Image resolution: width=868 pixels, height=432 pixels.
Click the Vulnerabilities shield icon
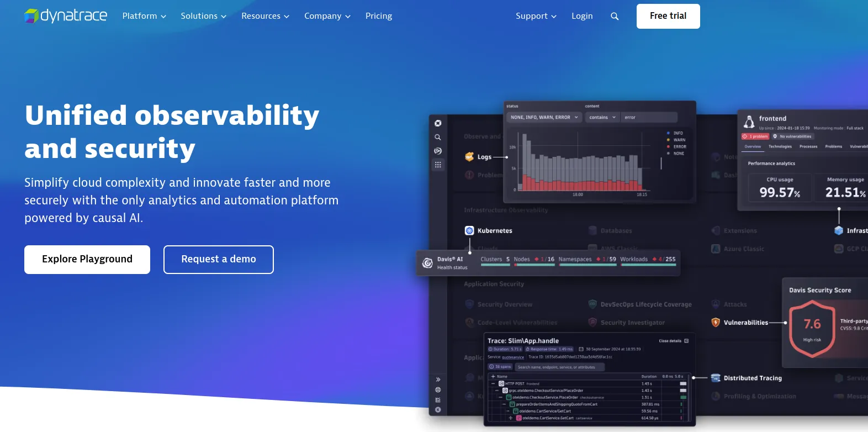click(x=716, y=322)
